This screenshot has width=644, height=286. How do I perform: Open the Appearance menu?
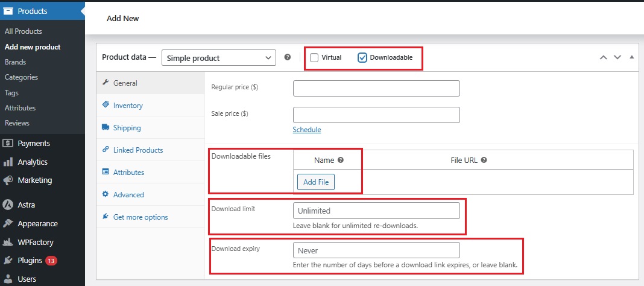pyautogui.click(x=38, y=223)
